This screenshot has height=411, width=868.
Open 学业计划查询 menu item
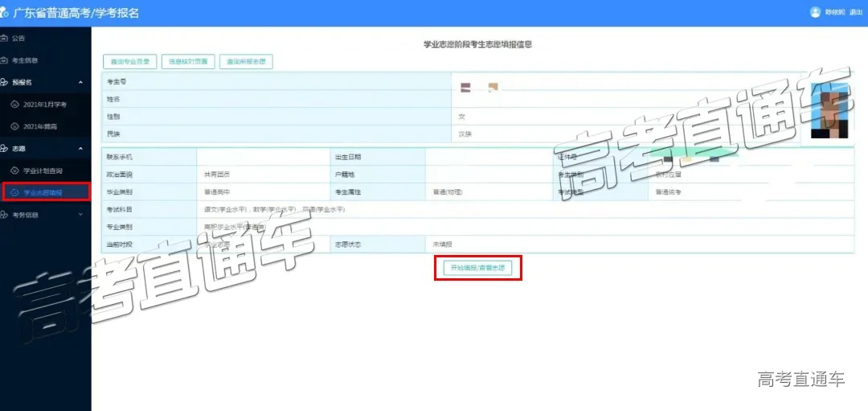(x=43, y=171)
